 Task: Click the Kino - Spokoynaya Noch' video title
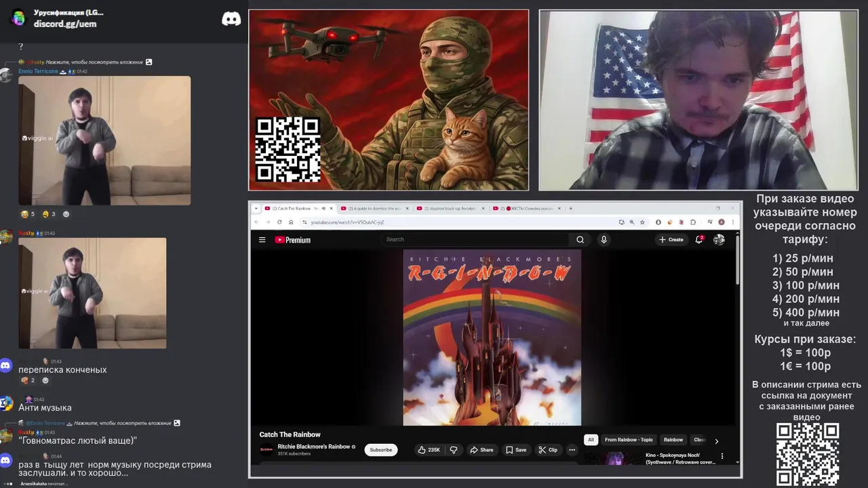coord(680,459)
